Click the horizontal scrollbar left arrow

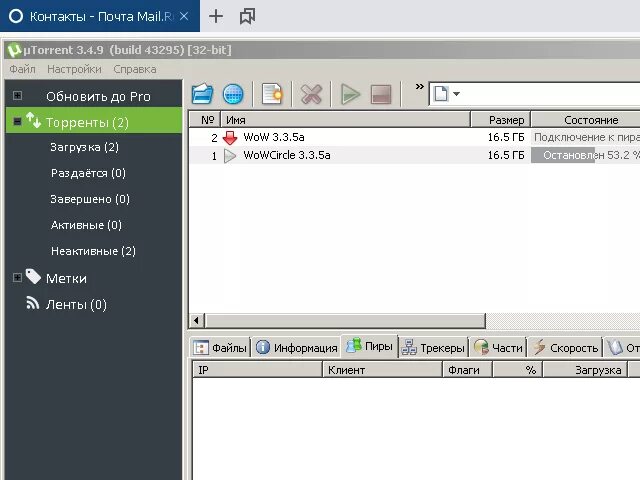click(197, 321)
